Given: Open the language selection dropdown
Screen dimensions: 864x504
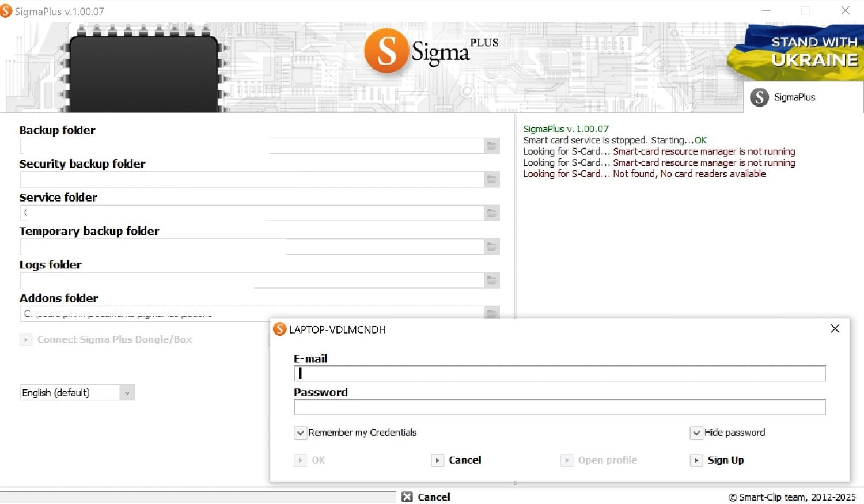Looking at the screenshot, I should pos(127,392).
